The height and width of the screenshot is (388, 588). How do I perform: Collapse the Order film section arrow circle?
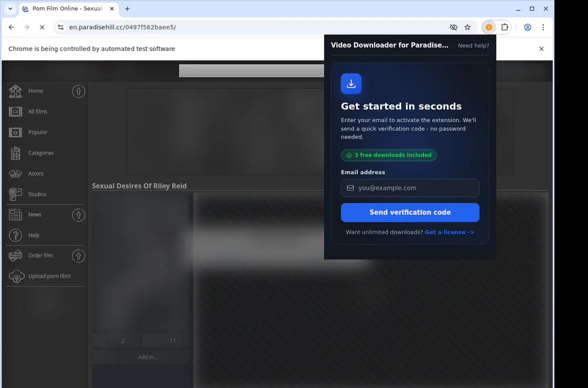pos(78,256)
